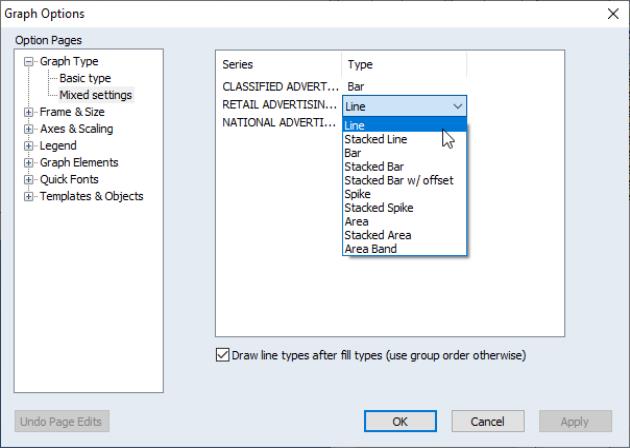
Task: Select the Mixed settings page
Action: [95, 95]
